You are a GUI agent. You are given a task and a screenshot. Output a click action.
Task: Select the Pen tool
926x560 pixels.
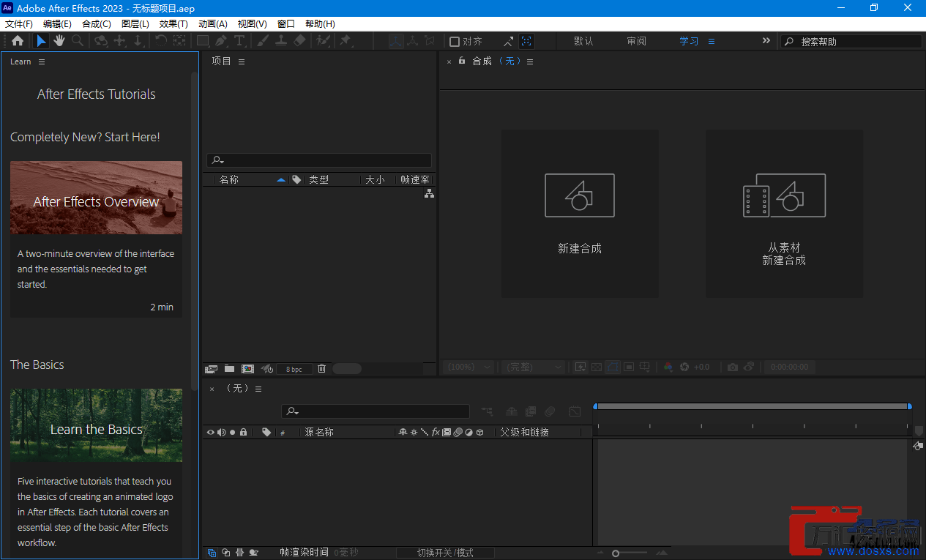click(221, 41)
